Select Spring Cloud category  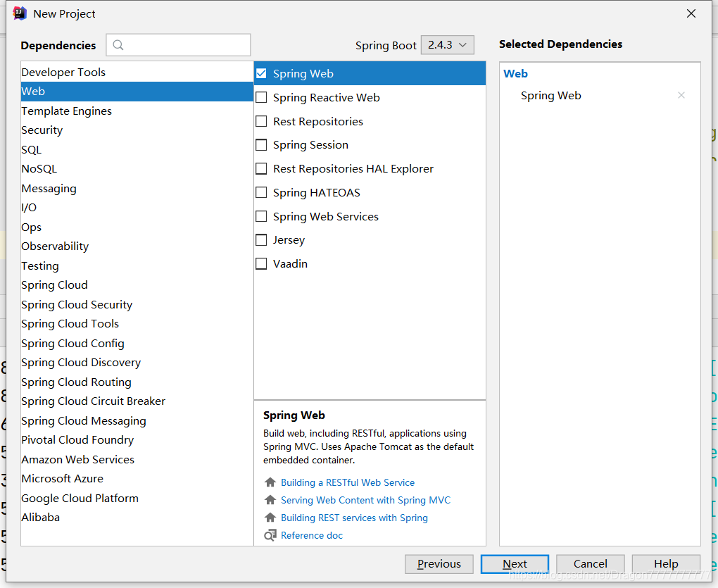click(x=137, y=284)
